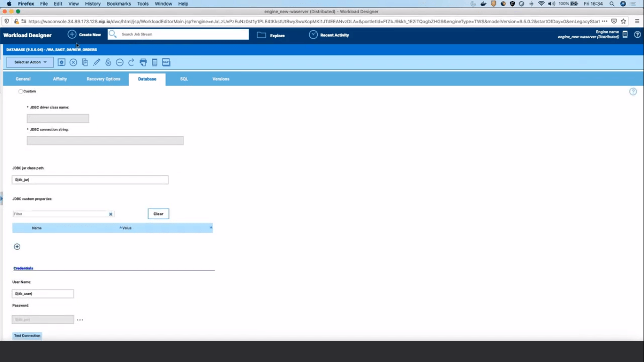Open the Recovery Options tab
Screen dimensions: 644x362
click(103, 79)
